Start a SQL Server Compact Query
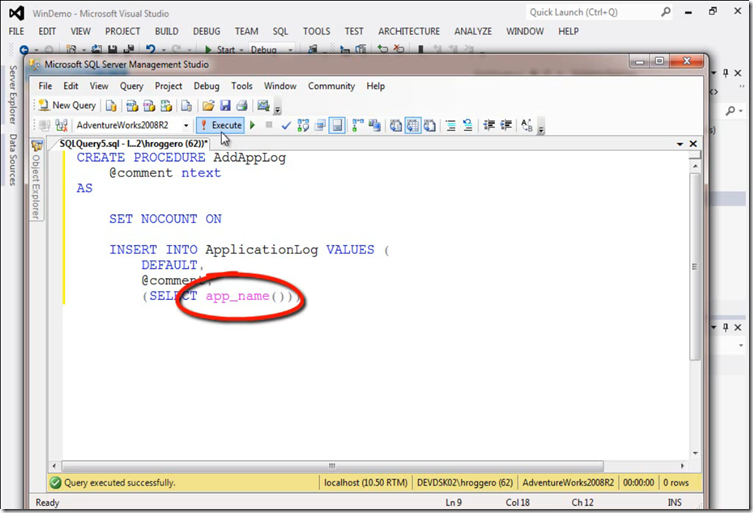This screenshot has width=753, height=513. [x=186, y=106]
